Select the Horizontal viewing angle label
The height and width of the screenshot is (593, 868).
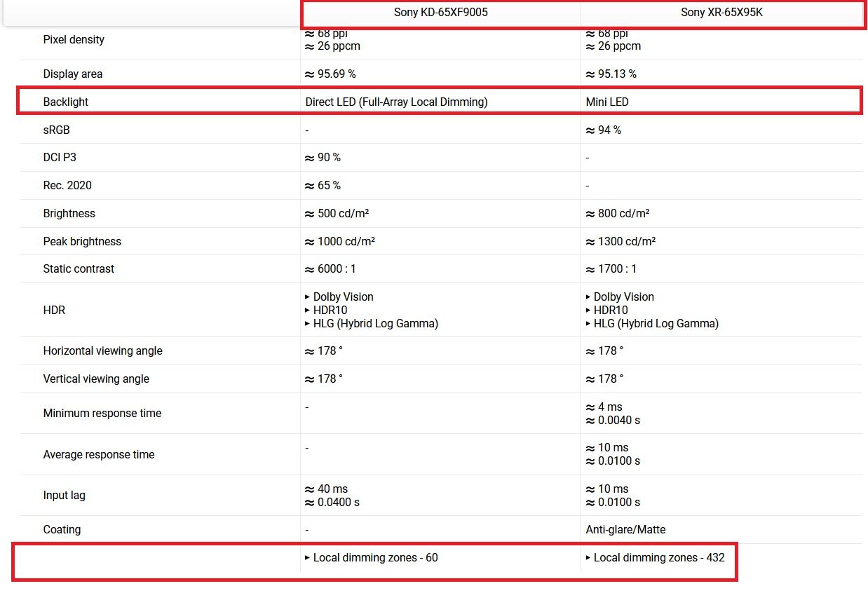(102, 350)
